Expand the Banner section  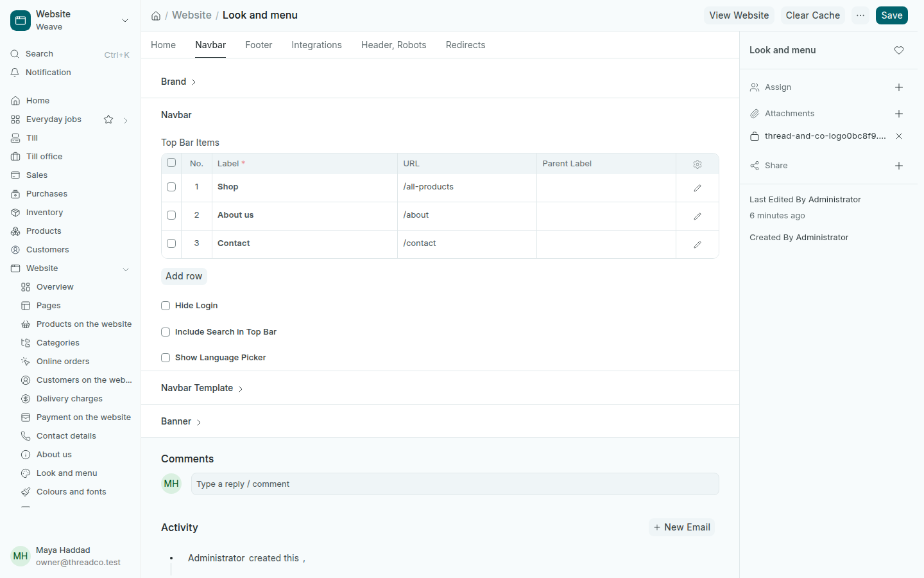coord(181,421)
